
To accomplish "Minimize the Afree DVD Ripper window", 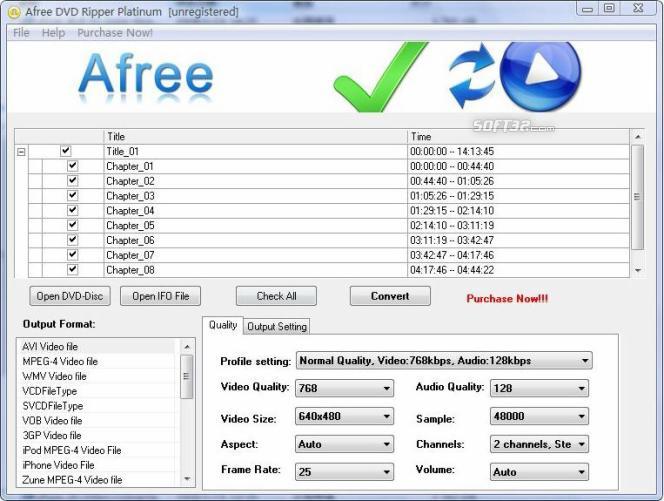I will pyautogui.click(x=588, y=8).
